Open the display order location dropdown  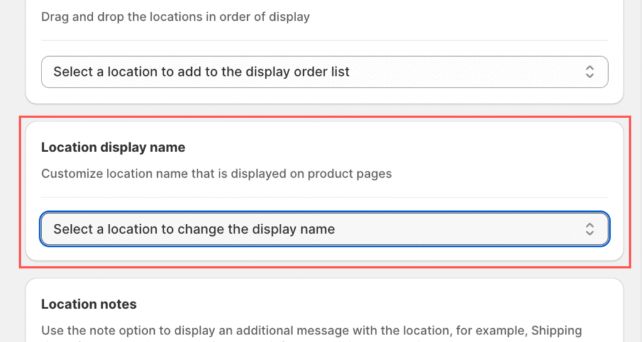click(324, 72)
